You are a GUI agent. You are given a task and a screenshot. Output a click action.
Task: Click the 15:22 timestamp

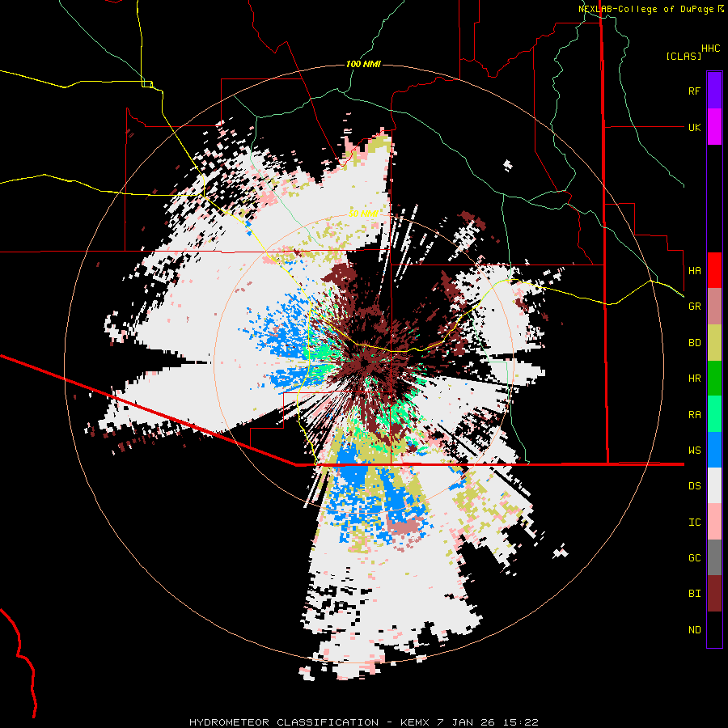(x=522, y=722)
